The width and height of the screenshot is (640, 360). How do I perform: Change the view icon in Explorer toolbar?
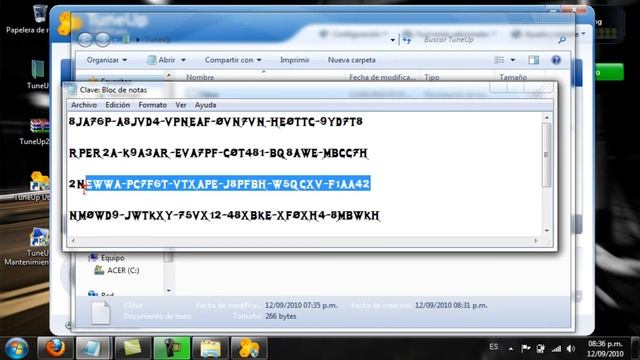[x=499, y=60]
